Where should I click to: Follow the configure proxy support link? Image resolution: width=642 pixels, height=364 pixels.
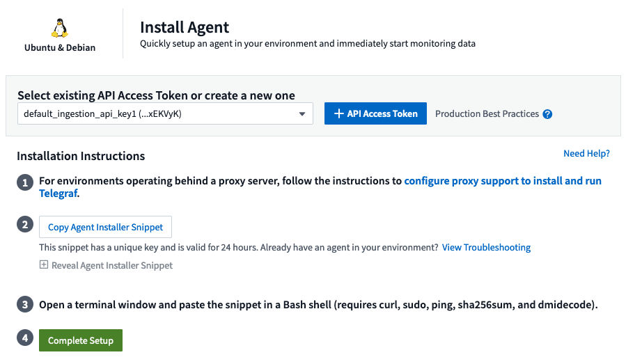click(502, 181)
